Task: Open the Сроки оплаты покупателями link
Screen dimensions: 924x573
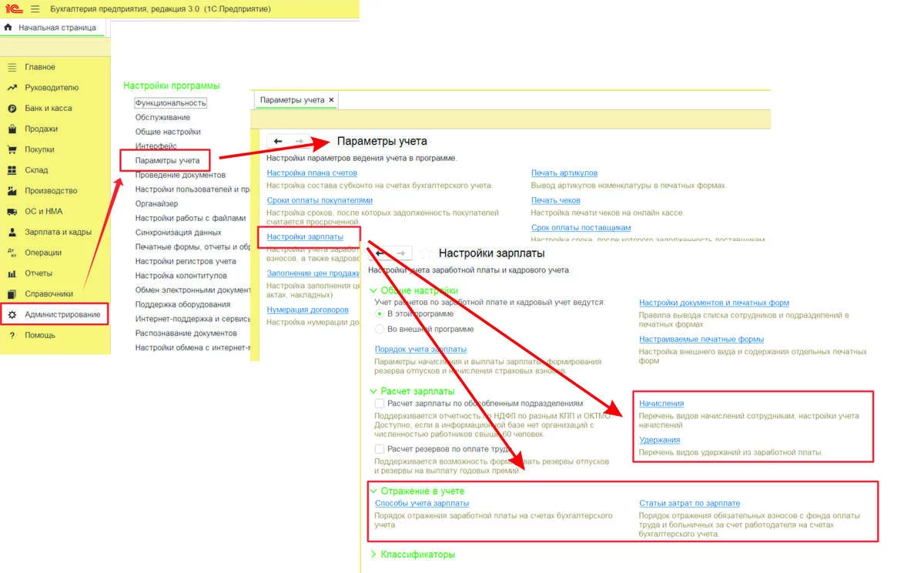Action: coord(320,200)
